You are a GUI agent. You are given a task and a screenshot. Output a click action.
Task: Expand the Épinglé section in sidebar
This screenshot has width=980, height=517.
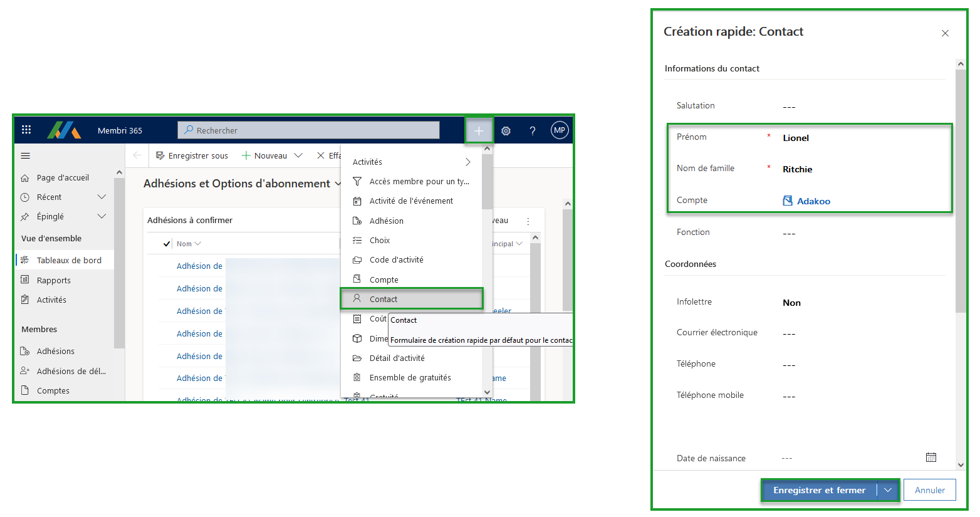coord(102,216)
